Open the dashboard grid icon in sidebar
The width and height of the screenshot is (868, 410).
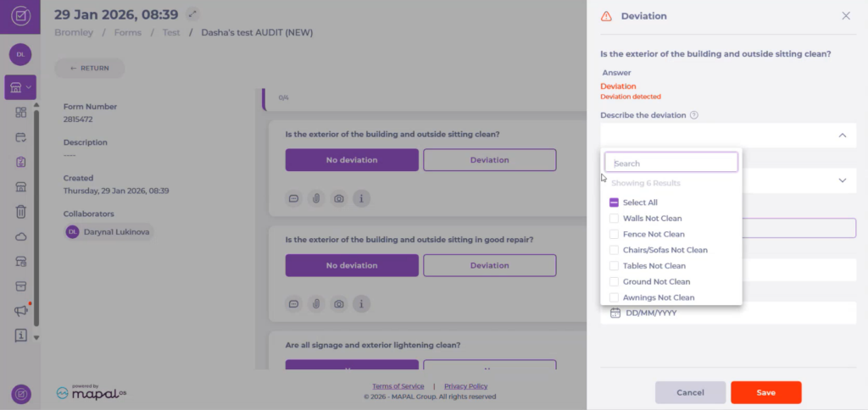pyautogui.click(x=21, y=113)
